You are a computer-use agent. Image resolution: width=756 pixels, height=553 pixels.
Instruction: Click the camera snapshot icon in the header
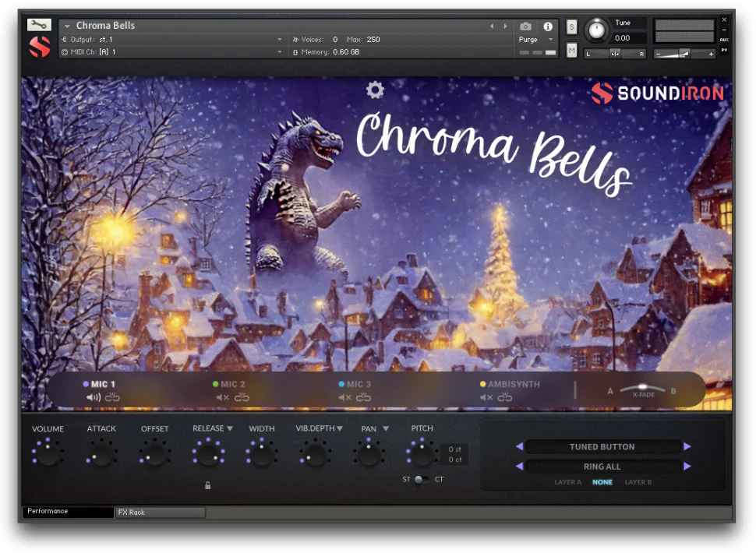pos(525,25)
